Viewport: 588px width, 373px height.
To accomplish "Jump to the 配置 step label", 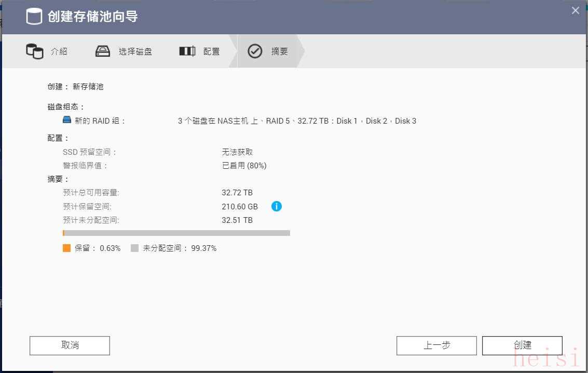I will (211, 51).
